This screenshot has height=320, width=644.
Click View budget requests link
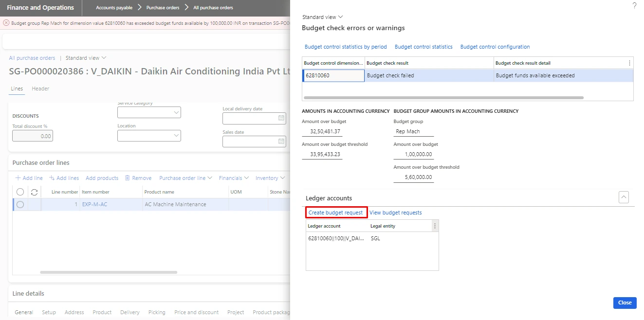(x=396, y=213)
